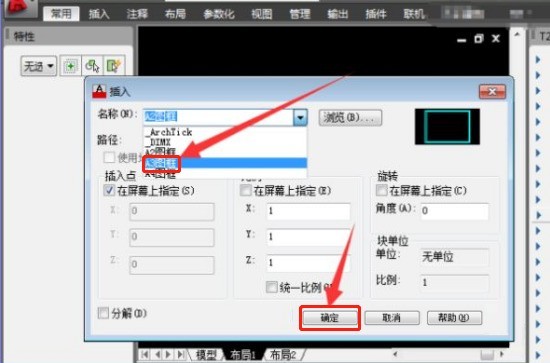Switch to the 注释 ribbon tab

137,14
